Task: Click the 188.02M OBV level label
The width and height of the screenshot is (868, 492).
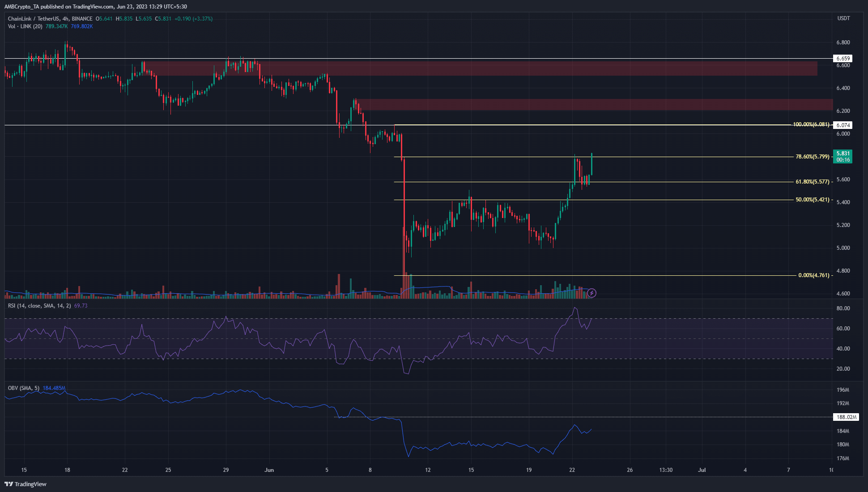Action: pos(846,417)
